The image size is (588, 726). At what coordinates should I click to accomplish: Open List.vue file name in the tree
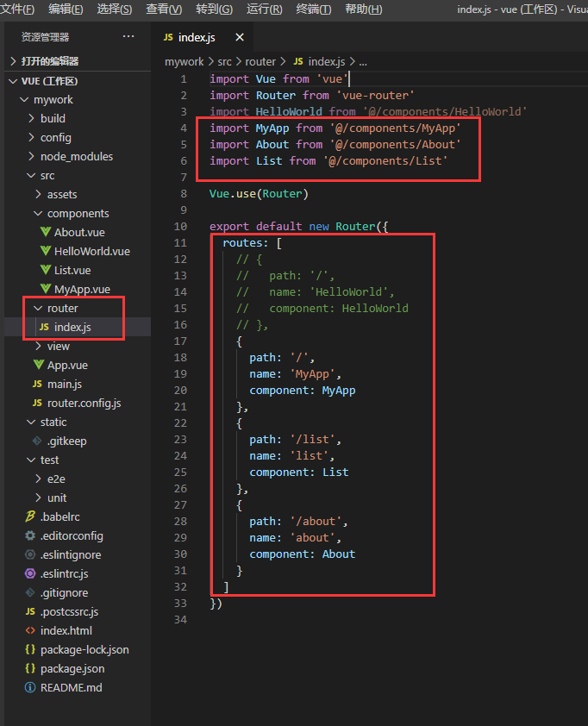coord(72,271)
